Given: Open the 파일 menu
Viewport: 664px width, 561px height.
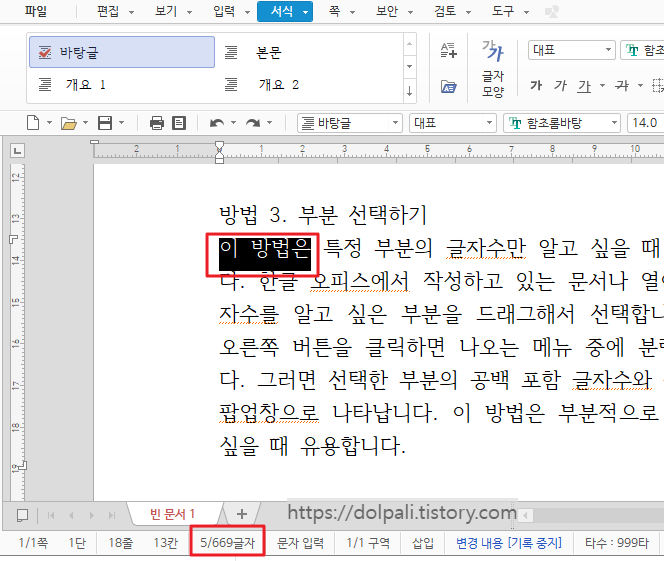Looking at the screenshot, I should [x=36, y=11].
